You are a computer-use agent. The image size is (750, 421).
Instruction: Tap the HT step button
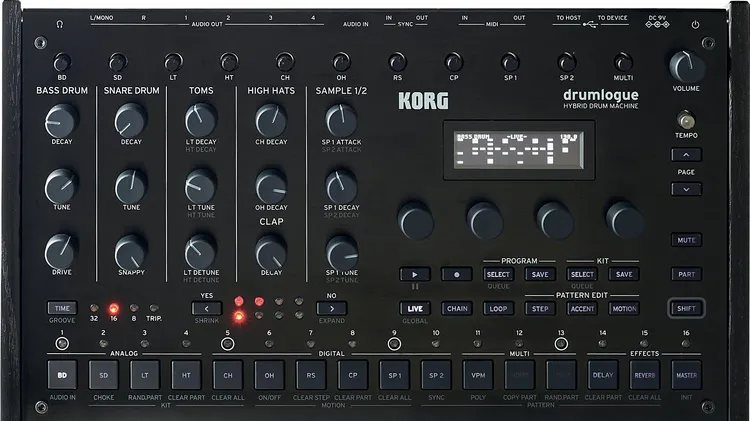pyautogui.click(x=187, y=375)
